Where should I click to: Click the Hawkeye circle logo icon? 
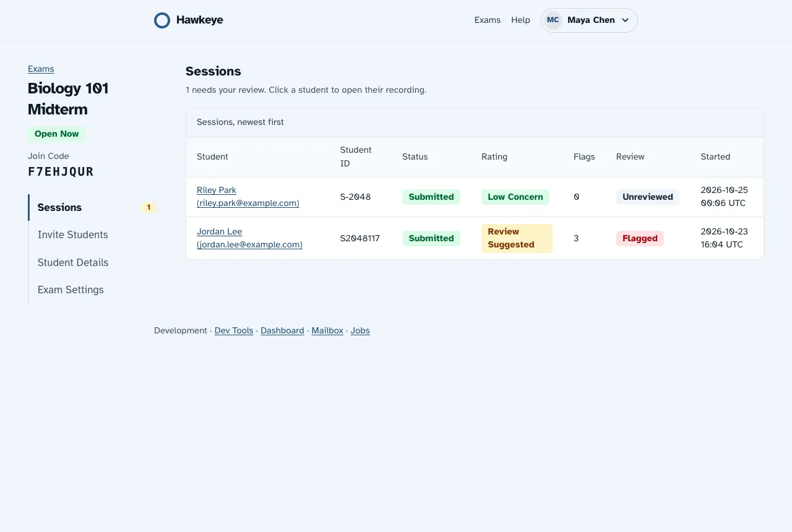(x=162, y=20)
